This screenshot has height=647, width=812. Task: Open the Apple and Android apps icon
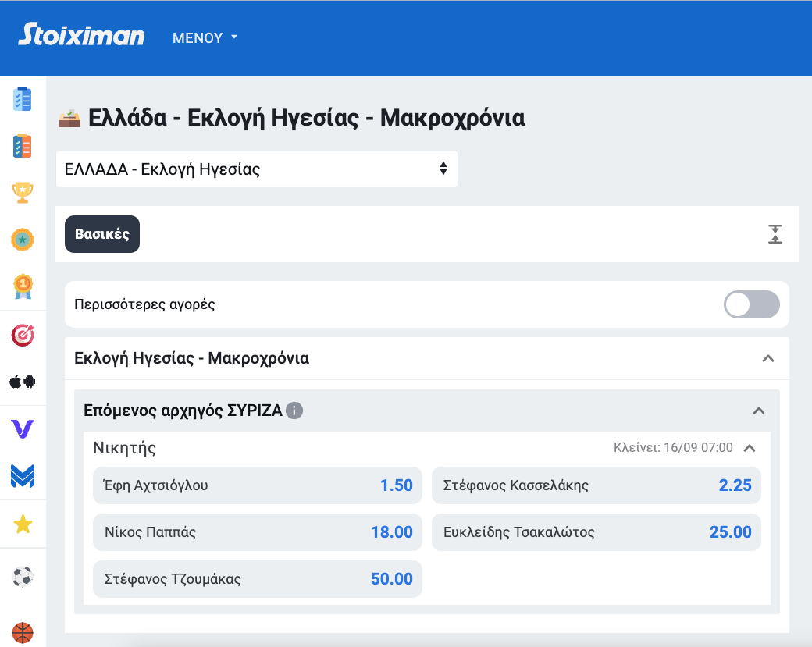tap(23, 382)
